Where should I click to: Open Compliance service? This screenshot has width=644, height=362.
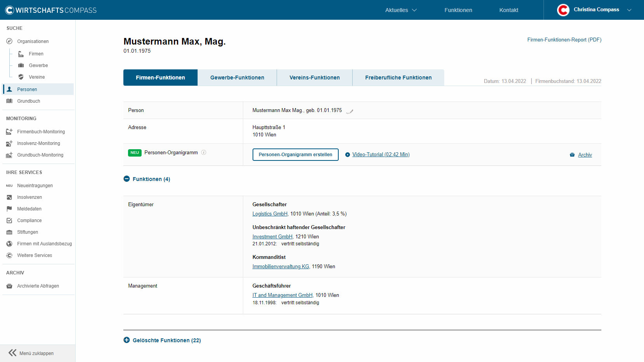pyautogui.click(x=29, y=221)
